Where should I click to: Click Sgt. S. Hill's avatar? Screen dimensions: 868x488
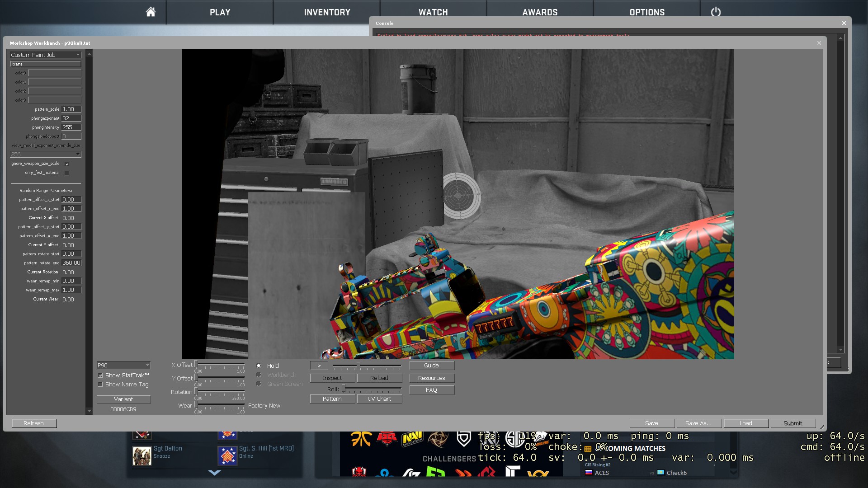click(227, 456)
